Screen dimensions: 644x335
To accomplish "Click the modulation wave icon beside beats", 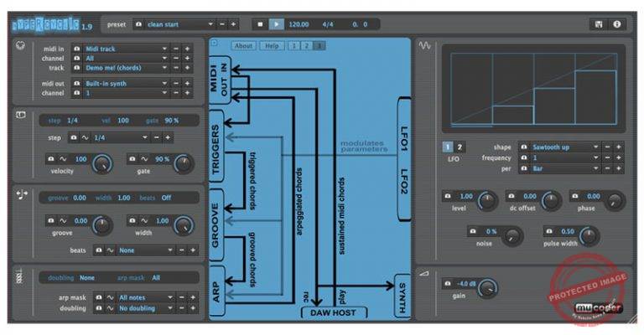I will (x=110, y=250).
